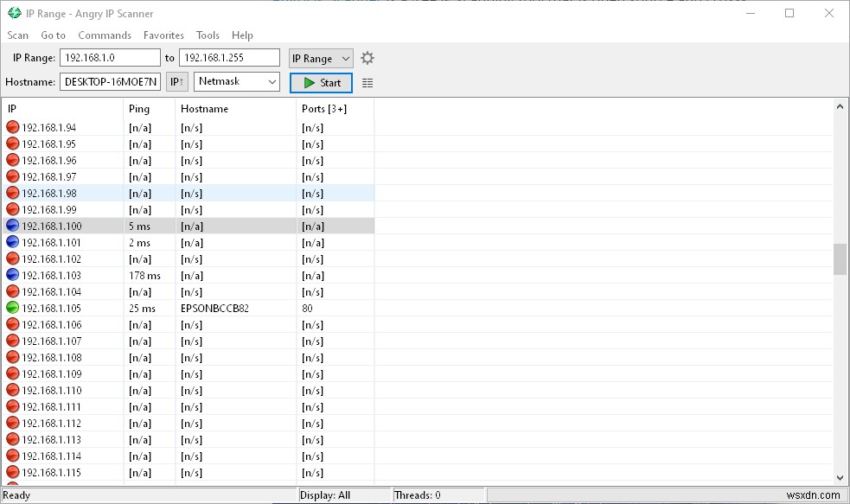Click the vertical scrollbar down arrow
Screen dimensions: 850x504
pyautogui.click(x=839, y=476)
